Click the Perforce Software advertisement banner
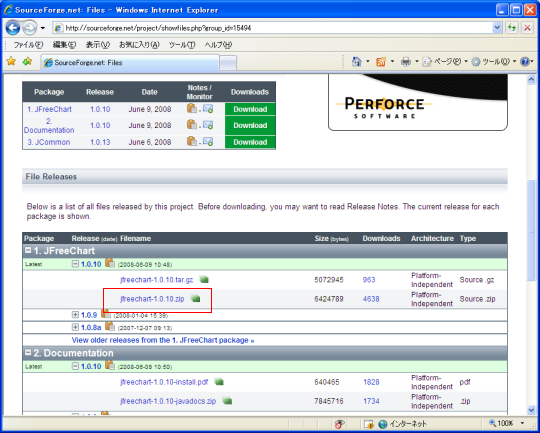 point(418,102)
